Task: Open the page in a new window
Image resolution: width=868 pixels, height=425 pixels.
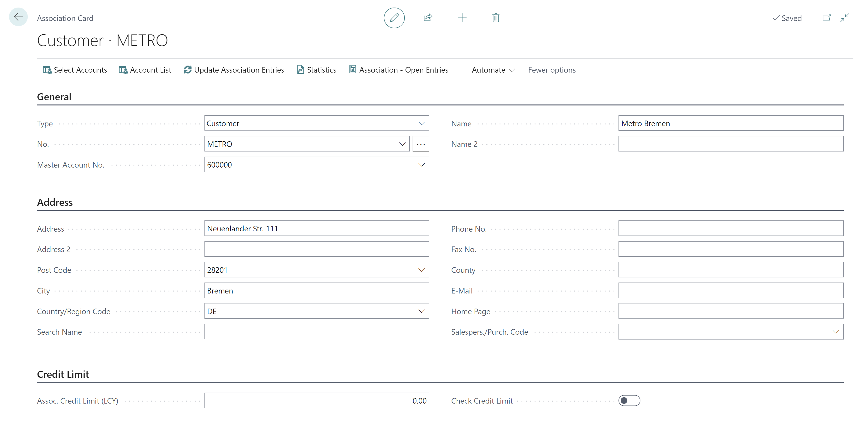Action: (826, 18)
